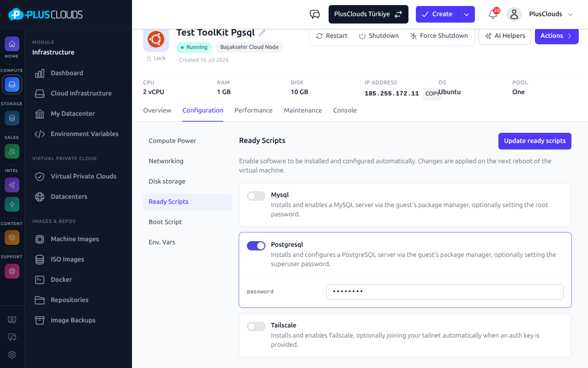Open the chat messages icon in header
The image size is (588, 368).
315,14
